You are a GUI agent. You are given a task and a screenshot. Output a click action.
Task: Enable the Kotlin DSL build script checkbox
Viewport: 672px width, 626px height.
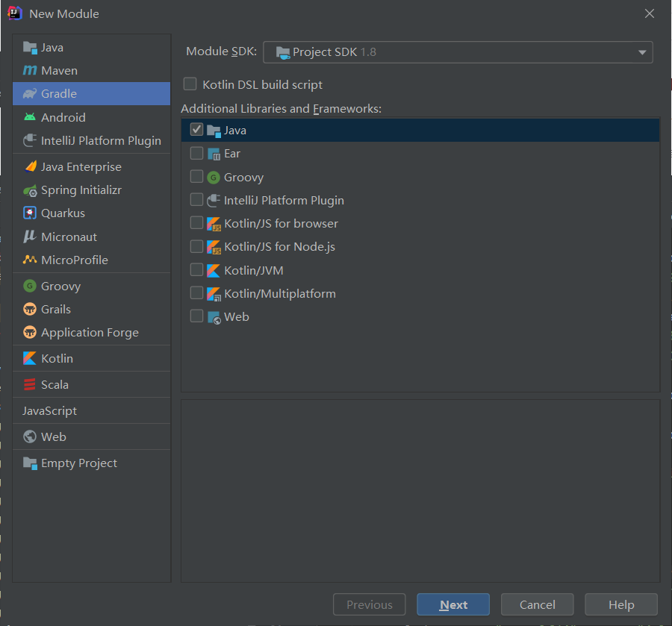point(190,84)
